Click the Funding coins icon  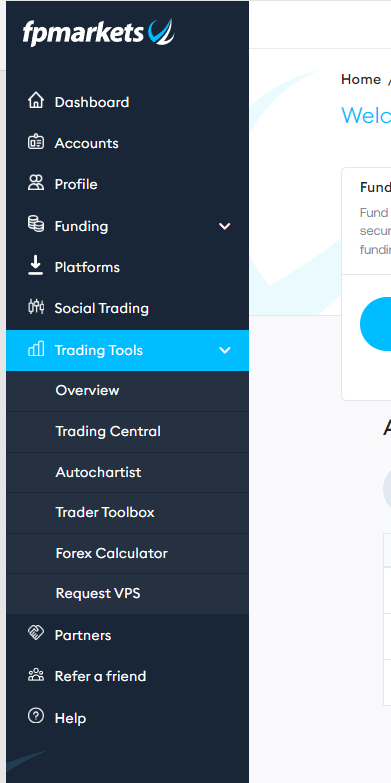point(35,224)
